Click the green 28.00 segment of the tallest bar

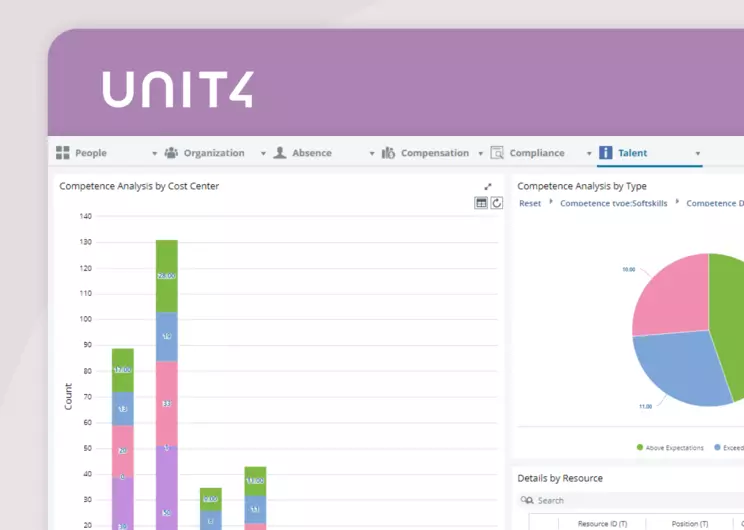[x=167, y=276]
